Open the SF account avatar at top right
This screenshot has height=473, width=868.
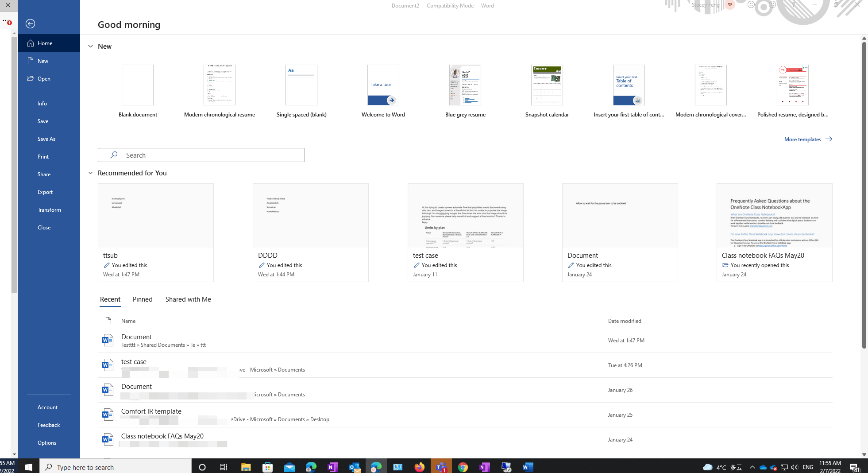click(729, 5)
